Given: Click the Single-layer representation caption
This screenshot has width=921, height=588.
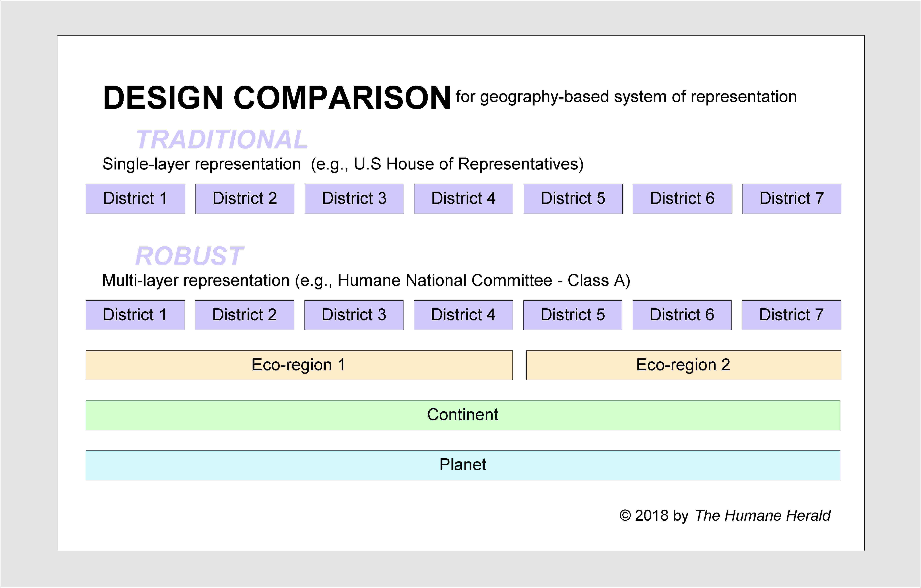Looking at the screenshot, I should (343, 164).
